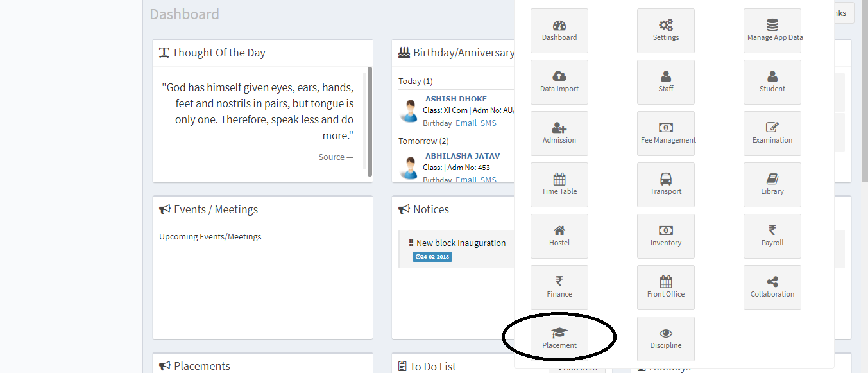Open the Examination module tile
Image resolution: width=868 pixels, height=373 pixels.
772,134
